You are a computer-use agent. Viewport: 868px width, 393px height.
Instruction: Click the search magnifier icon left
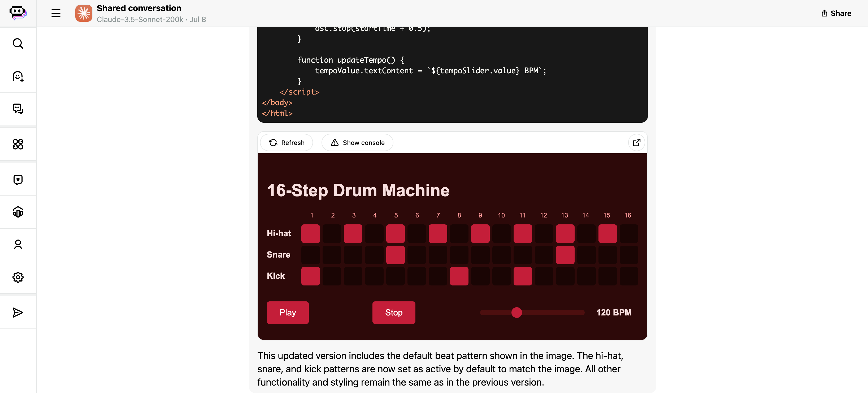(x=18, y=43)
